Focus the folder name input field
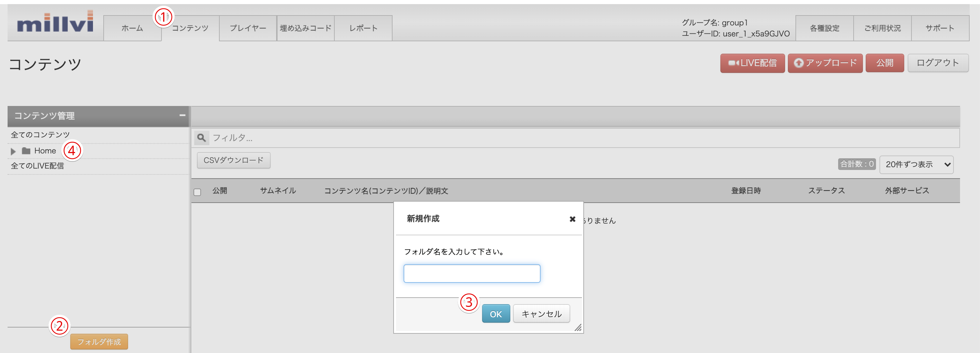The height and width of the screenshot is (353, 980). point(472,274)
